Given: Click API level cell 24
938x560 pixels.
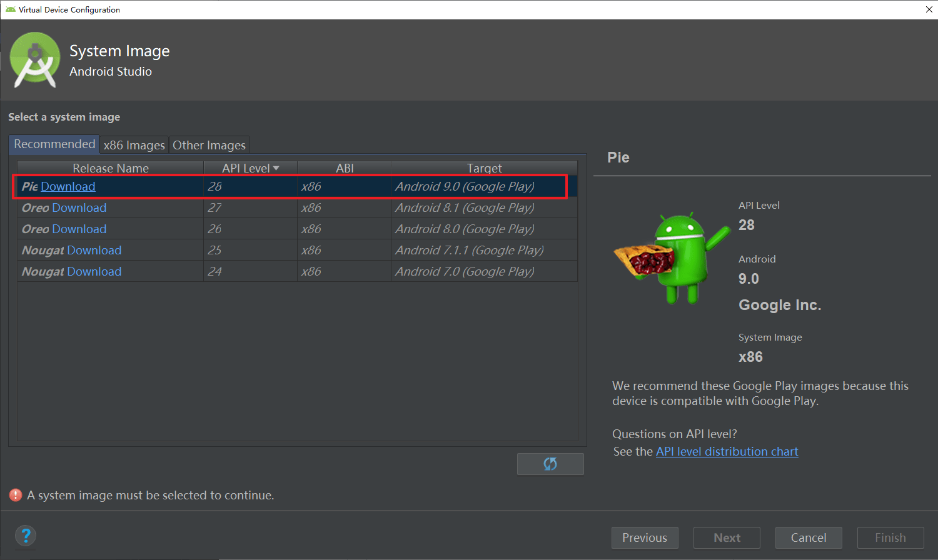Looking at the screenshot, I should (251, 271).
